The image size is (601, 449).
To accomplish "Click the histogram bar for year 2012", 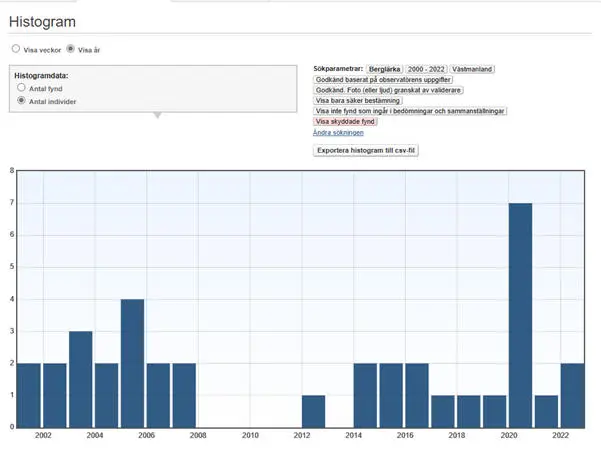I will 314,411.
